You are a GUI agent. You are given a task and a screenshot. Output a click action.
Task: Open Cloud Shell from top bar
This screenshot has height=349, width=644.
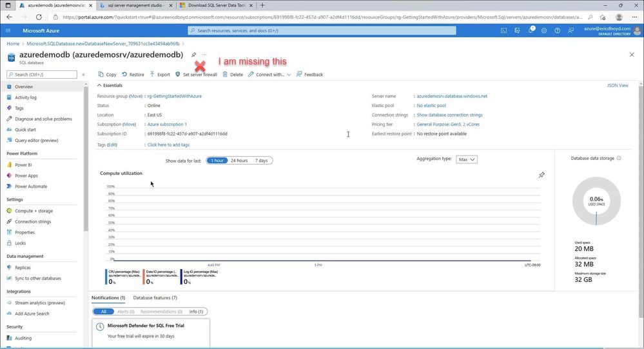point(503,30)
